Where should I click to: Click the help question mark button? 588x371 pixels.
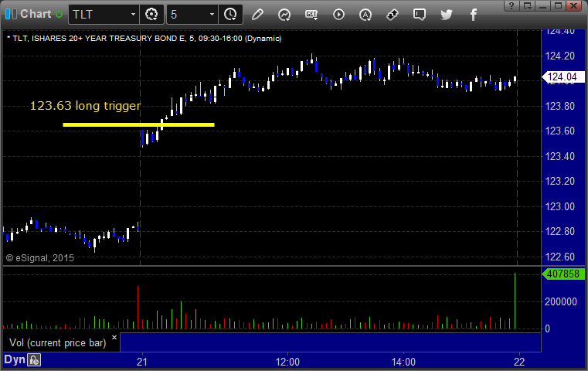512,5
